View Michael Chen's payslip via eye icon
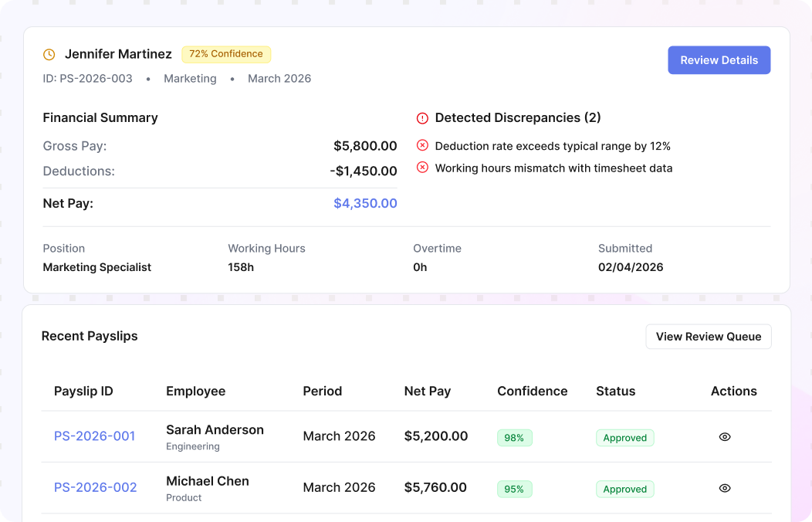 (x=725, y=488)
